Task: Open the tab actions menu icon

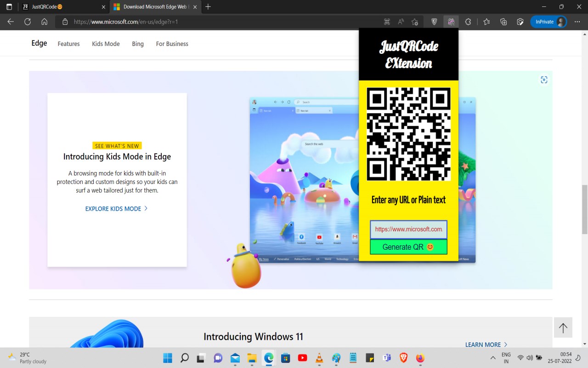Action: (x=9, y=7)
